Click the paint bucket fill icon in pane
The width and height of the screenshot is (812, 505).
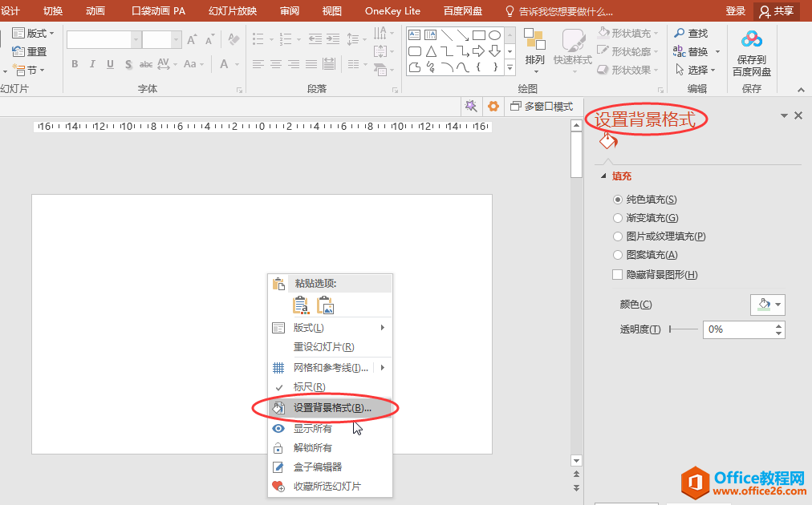point(607,142)
